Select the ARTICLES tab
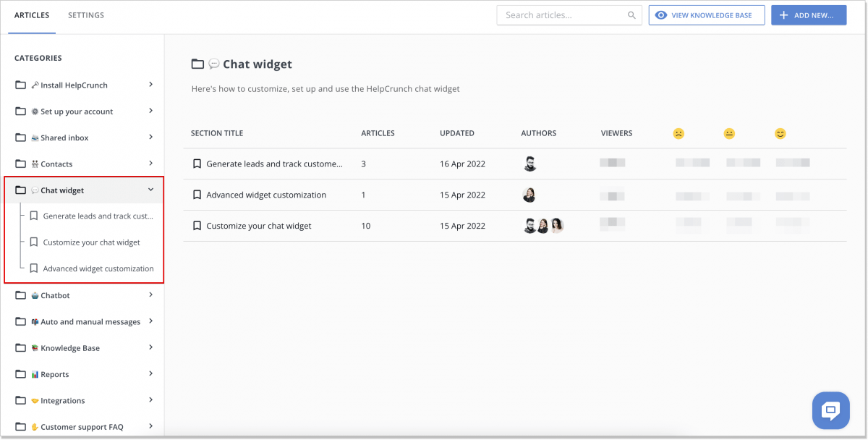The height and width of the screenshot is (440, 868). [32, 14]
